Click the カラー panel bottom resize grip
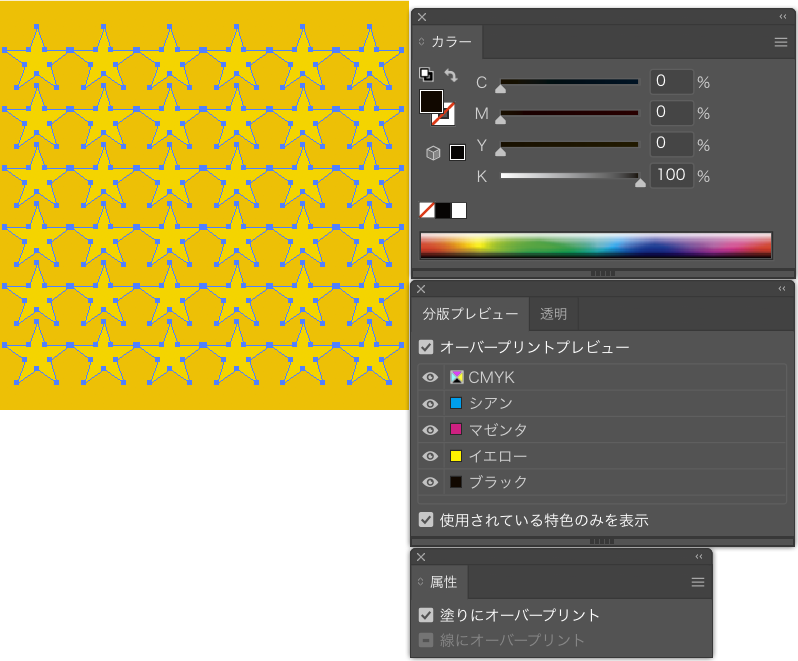 [603, 274]
